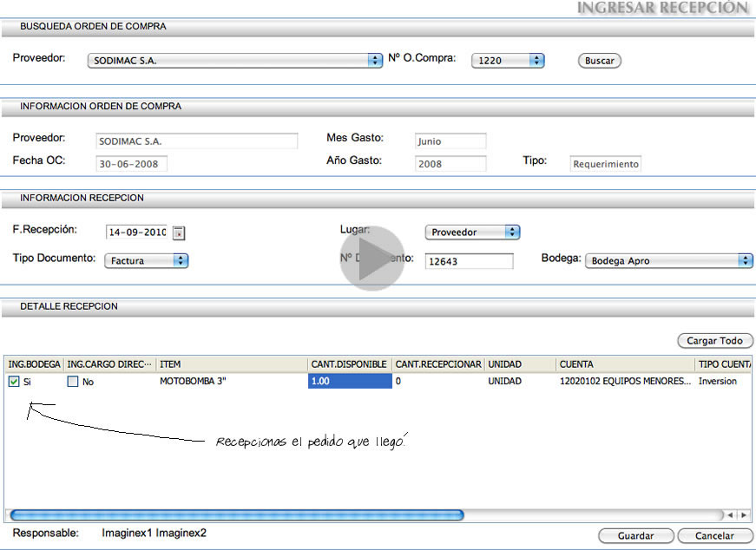756x550 pixels.
Task: Click the CUENTA column header
Action: [625, 364]
